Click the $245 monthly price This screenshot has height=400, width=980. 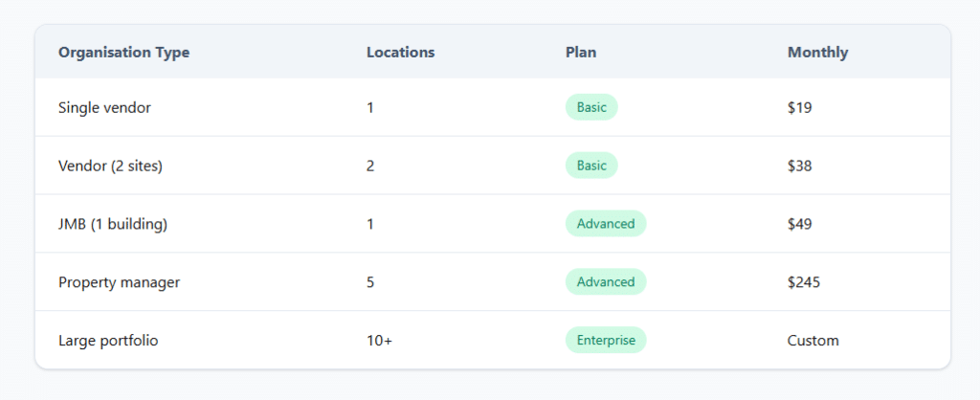(804, 282)
